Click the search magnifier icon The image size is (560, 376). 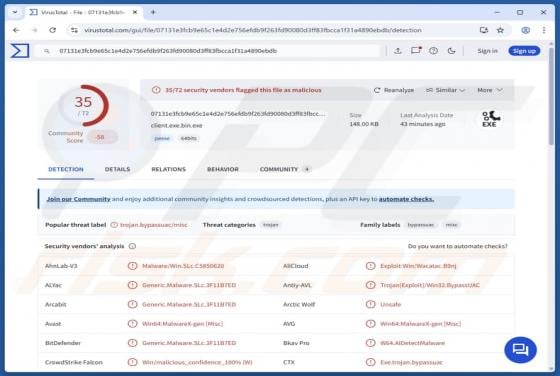pyautogui.click(x=47, y=51)
